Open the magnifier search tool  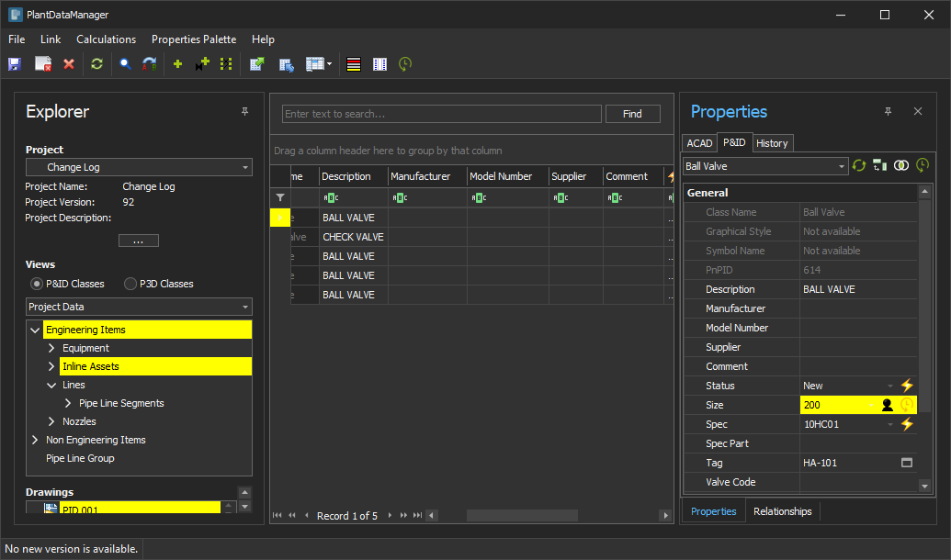125,64
